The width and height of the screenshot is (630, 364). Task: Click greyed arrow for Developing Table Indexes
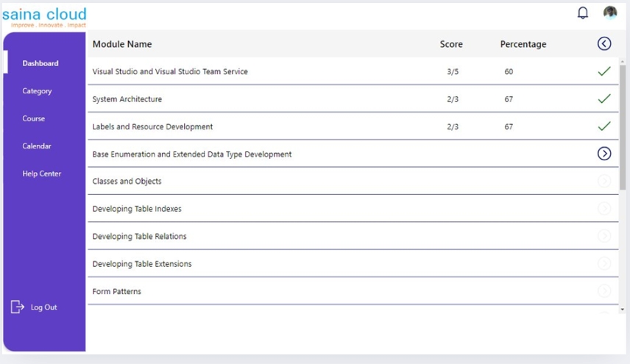pyautogui.click(x=604, y=208)
